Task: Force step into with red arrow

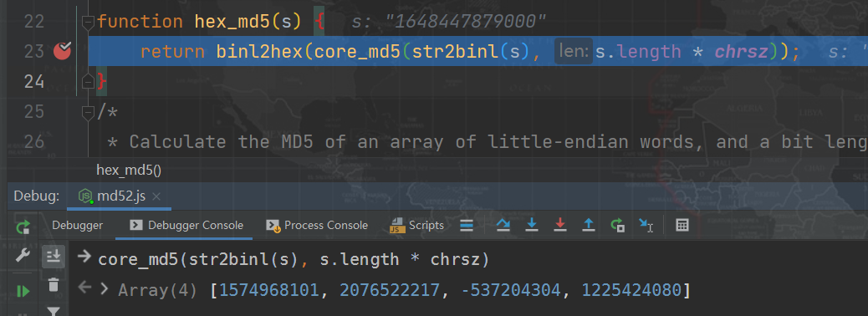Action: coord(560,225)
